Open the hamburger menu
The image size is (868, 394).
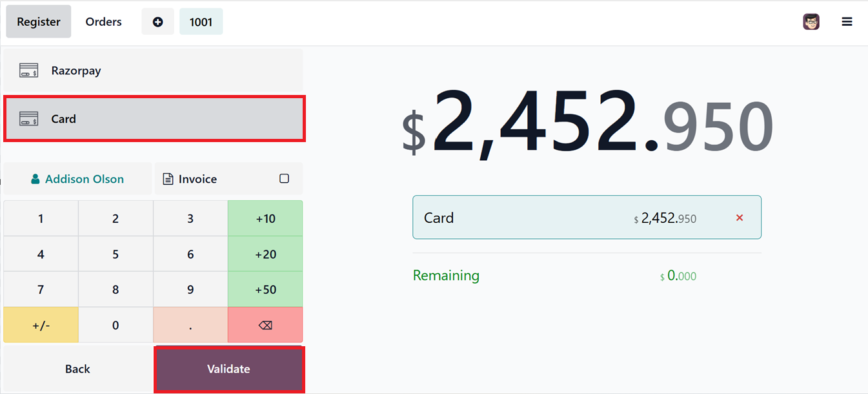[847, 22]
